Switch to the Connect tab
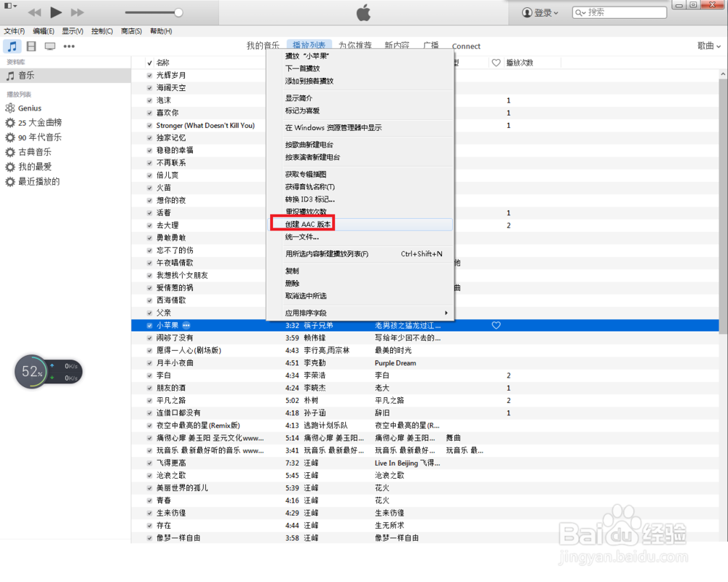The width and height of the screenshot is (728, 582). 466,46
